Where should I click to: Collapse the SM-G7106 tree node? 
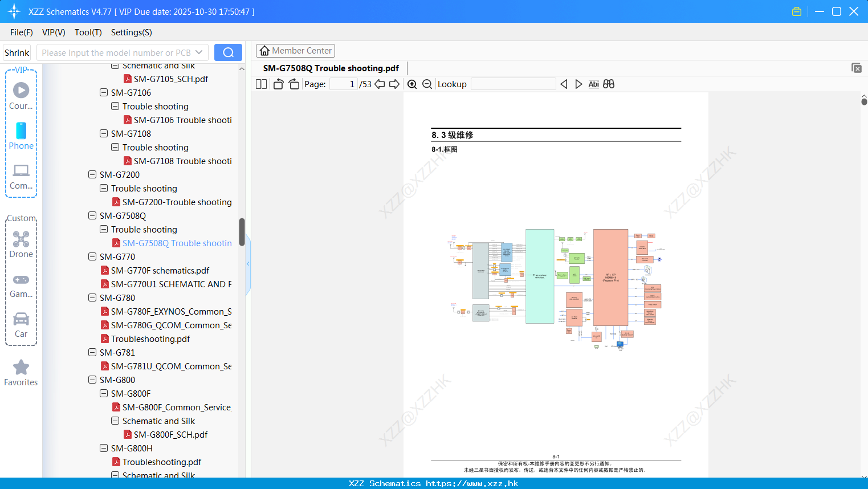(x=104, y=92)
